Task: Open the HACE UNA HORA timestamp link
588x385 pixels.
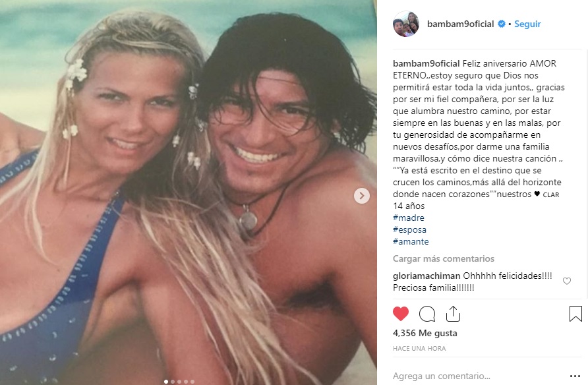Action: click(419, 348)
